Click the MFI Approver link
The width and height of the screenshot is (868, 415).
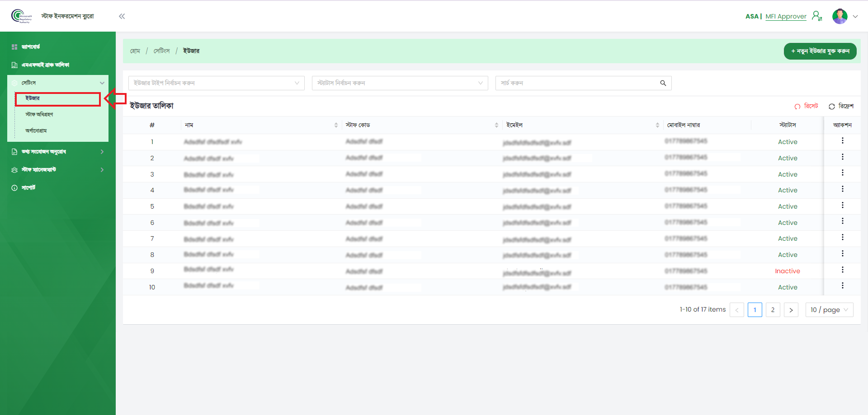point(786,16)
